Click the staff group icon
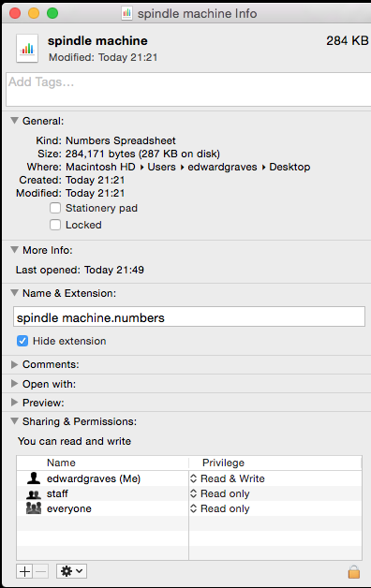This screenshot has height=588, width=371. (x=34, y=493)
